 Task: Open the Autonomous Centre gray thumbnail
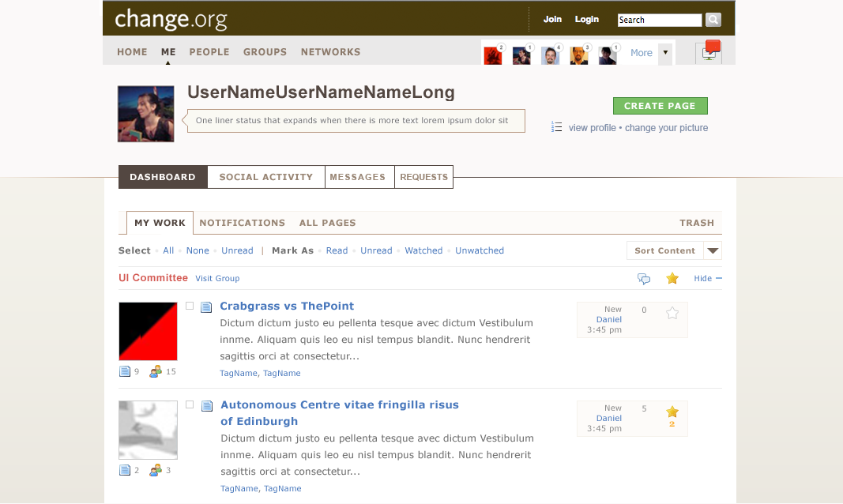pyautogui.click(x=148, y=430)
